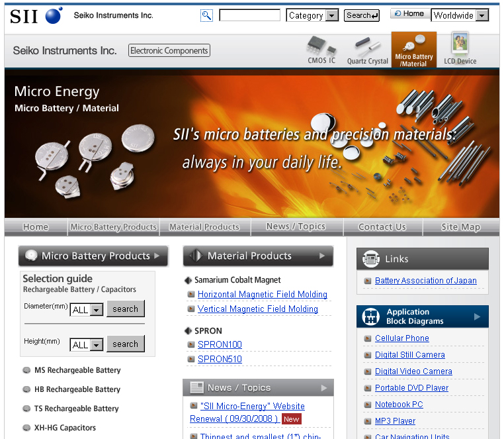Select Contact Us navigation tab
This screenshot has width=504, height=439.
pos(382,227)
